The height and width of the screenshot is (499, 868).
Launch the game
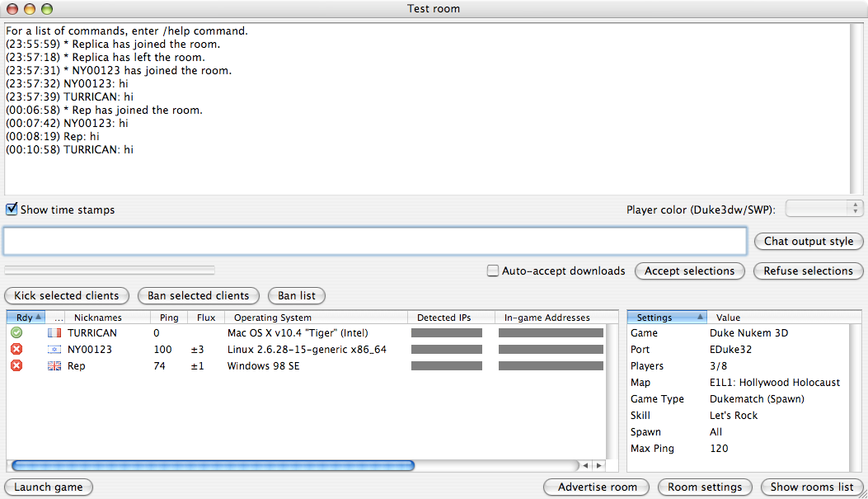pyautogui.click(x=48, y=487)
